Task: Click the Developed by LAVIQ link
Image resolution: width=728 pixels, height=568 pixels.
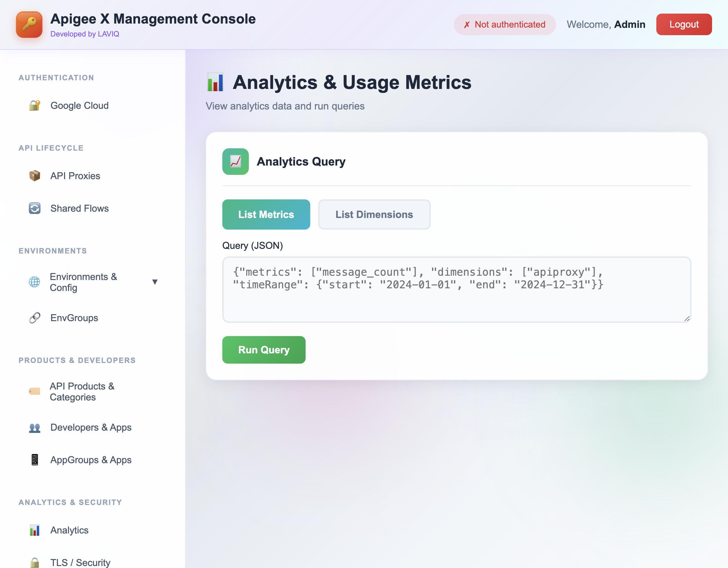Action: coord(85,34)
